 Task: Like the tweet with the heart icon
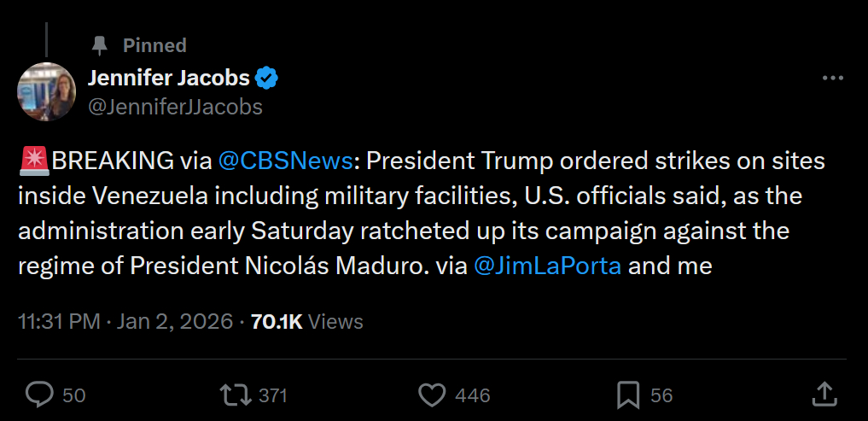pyautogui.click(x=434, y=395)
